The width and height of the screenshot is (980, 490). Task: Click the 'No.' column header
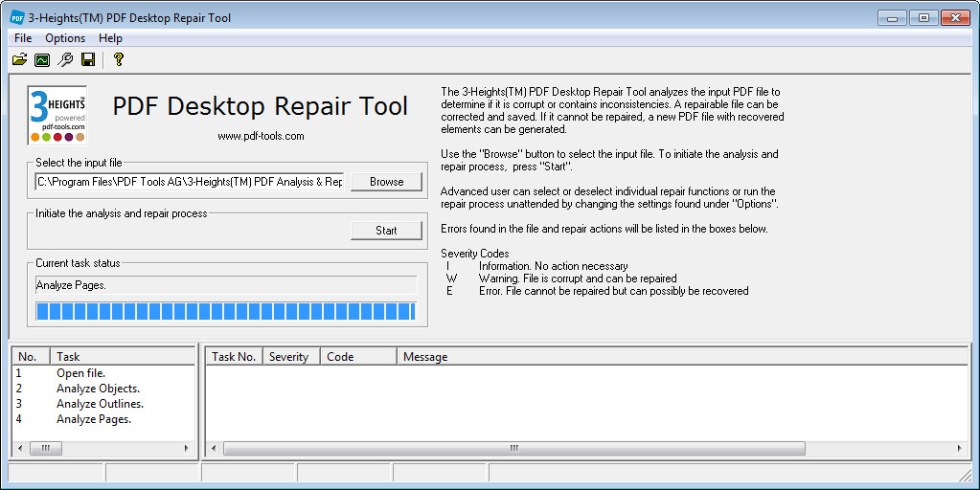pyautogui.click(x=32, y=356)
